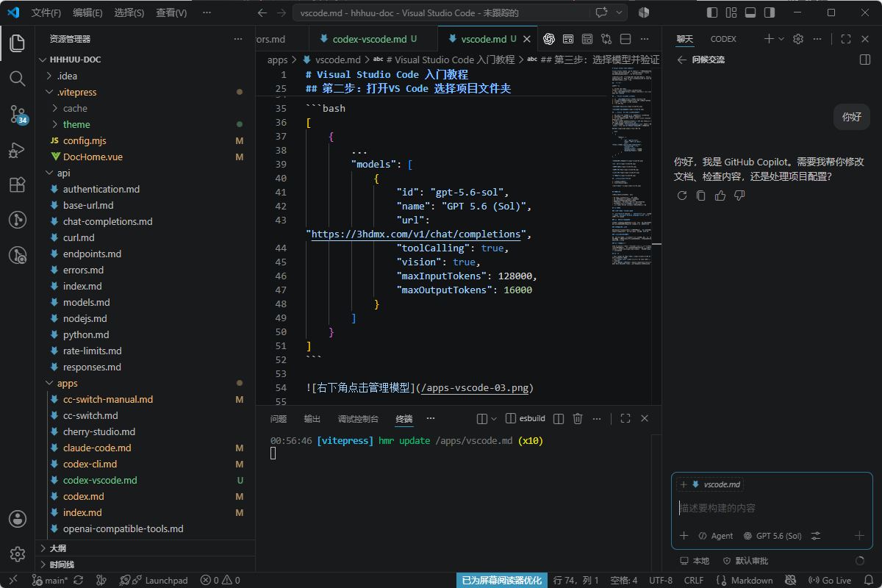
Task: Expand the 时间线 timeline section
Action: point(146,564)
